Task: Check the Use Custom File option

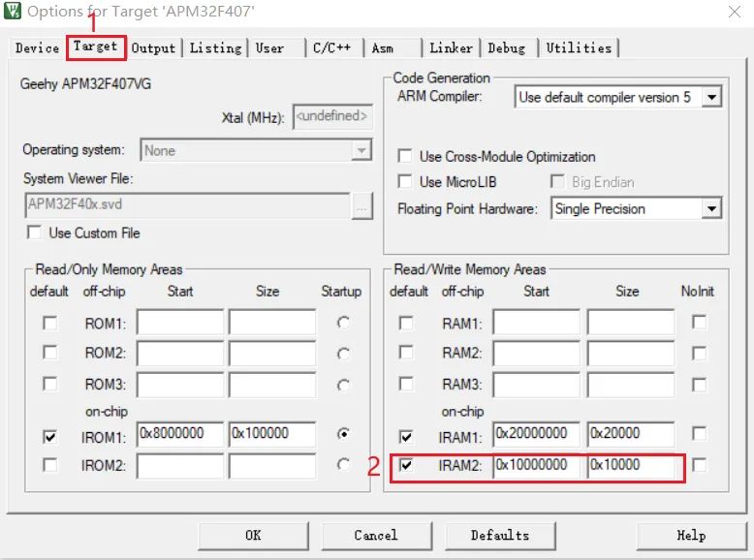Action: (x=35, y=233)
